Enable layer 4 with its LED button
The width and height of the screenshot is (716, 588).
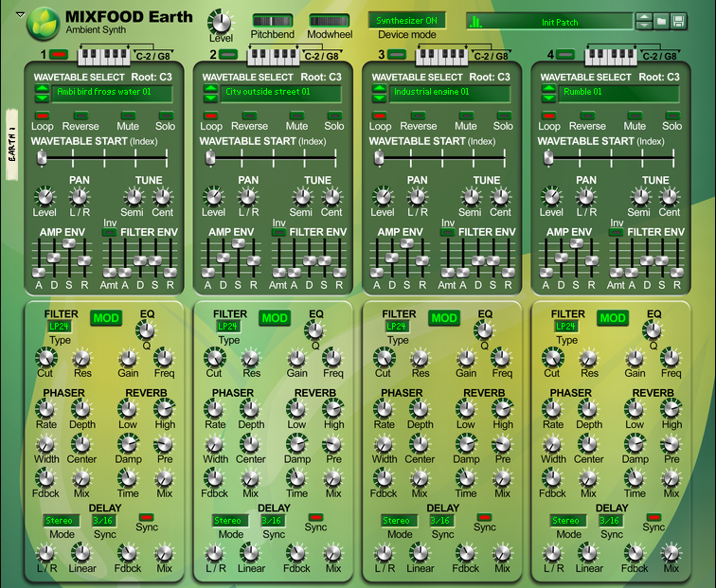click(x=565, y=55)
